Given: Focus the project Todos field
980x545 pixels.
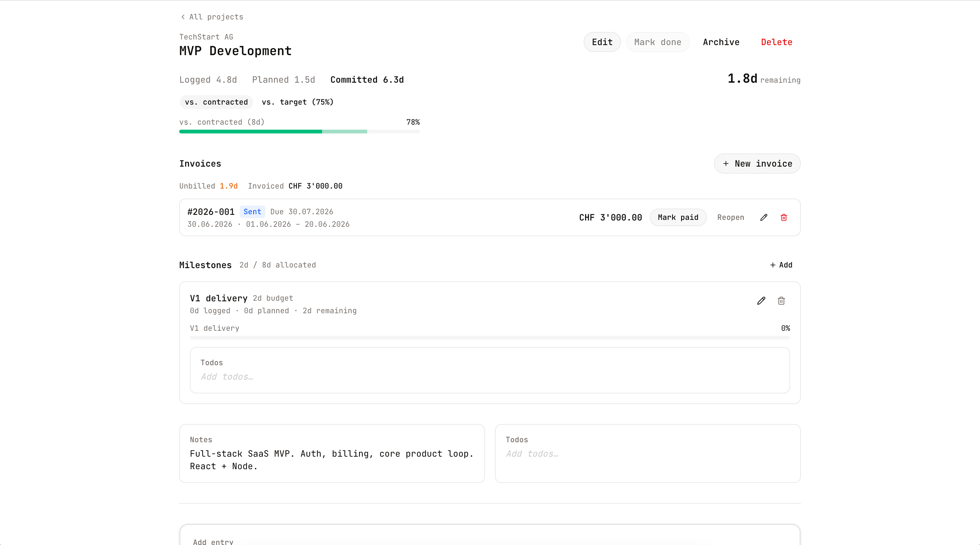Looking at the screenshot, I should [648, 454].
